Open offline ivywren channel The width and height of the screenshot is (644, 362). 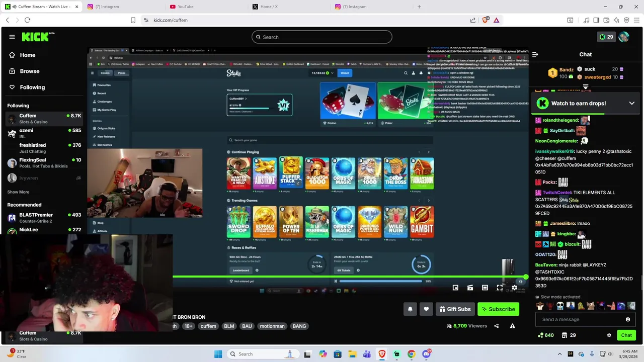(x=44, y=178)
